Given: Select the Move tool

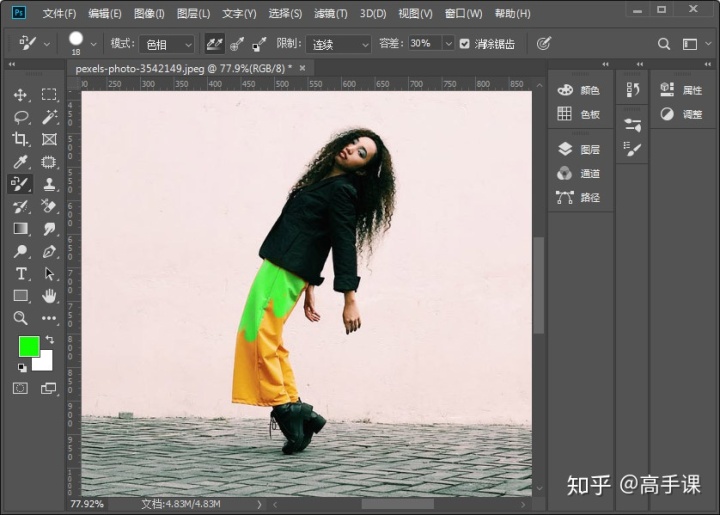Looking at the screenshot, I should coord(20,95).
